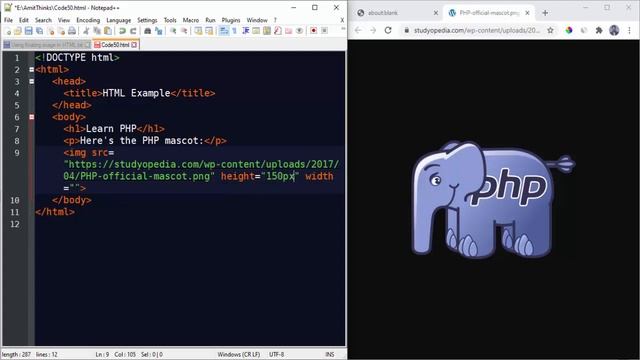Image resolution: width=640 pixels, height=360 pixels.
Task: Open Find with the binoculars icon
Action: [147, 31]
